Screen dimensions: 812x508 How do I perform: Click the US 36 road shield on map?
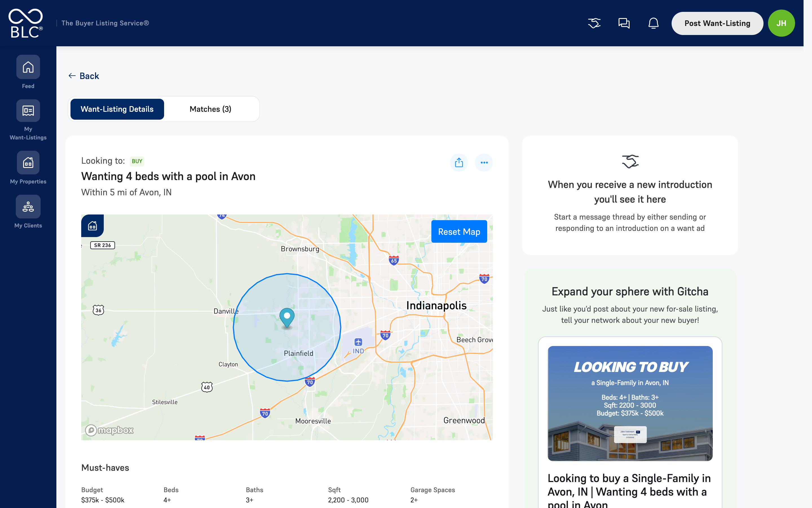coord(98,310)
